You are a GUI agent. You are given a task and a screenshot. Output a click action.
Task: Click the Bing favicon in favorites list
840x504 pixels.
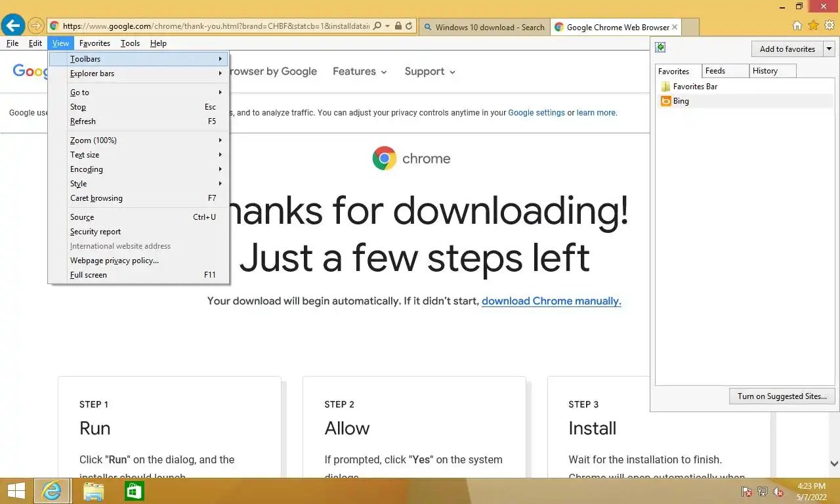(x=665, y=101)
